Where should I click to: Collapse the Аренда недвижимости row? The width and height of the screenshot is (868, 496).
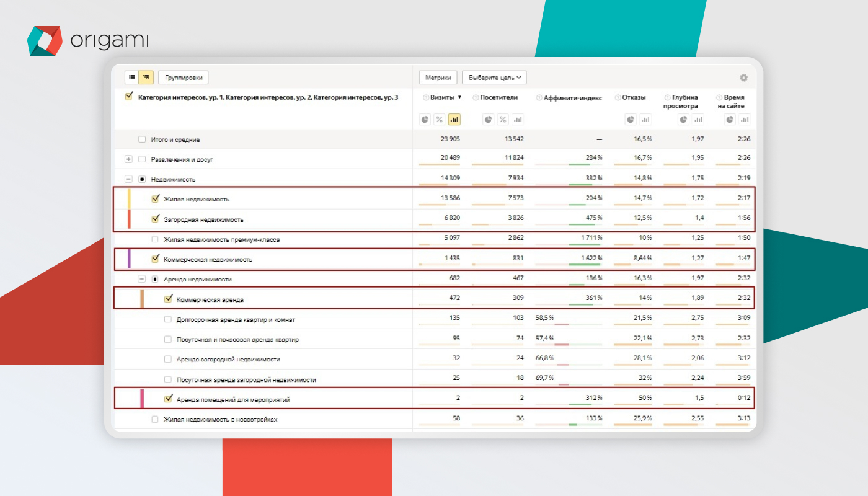pos(141,279)
